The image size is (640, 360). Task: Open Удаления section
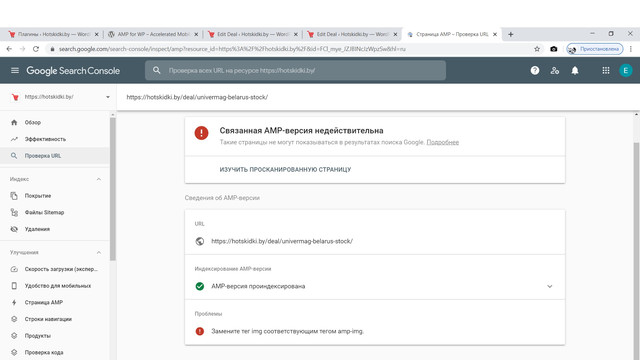click(55, 229)
